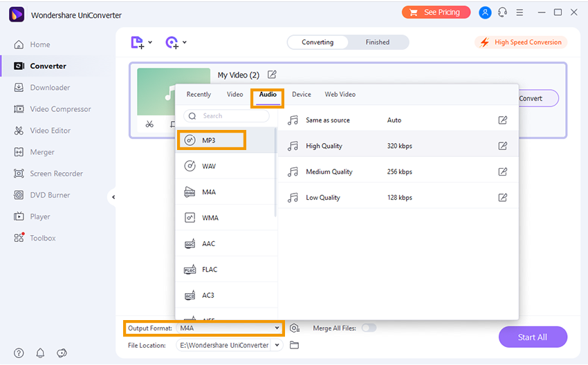
Task: Toggle Merge All Files switch
Action: 369,328
